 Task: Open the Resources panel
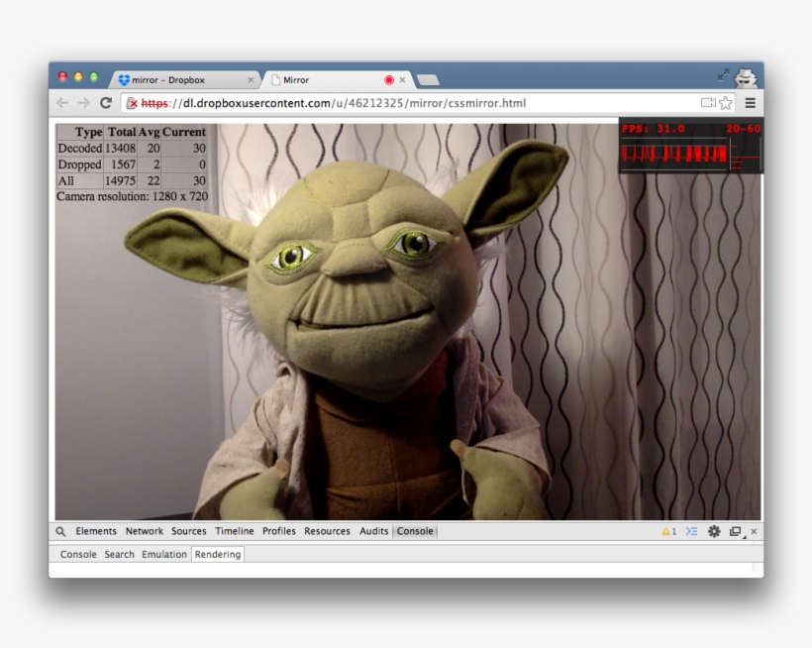point(327,531)
